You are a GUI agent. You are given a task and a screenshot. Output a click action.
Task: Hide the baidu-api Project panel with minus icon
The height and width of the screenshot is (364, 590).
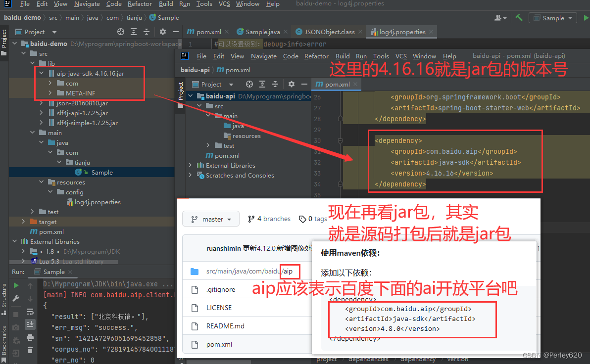(304, 84)
